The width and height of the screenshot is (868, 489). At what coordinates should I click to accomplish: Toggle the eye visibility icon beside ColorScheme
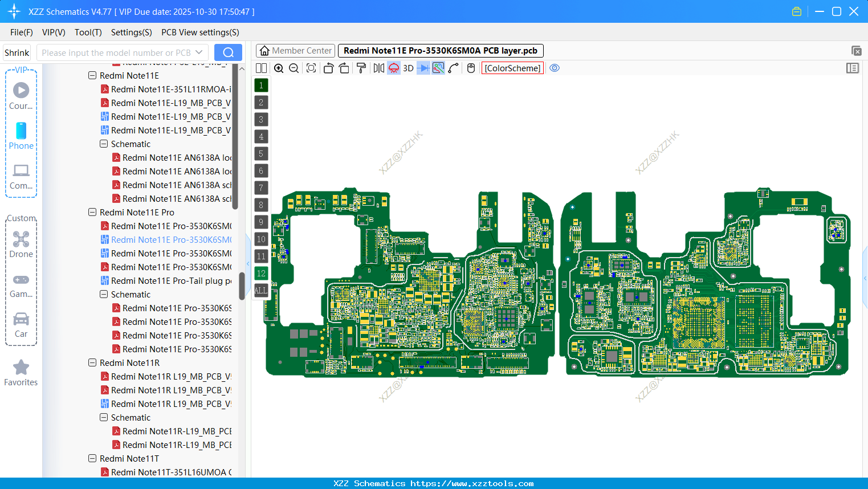click(555, 68)
